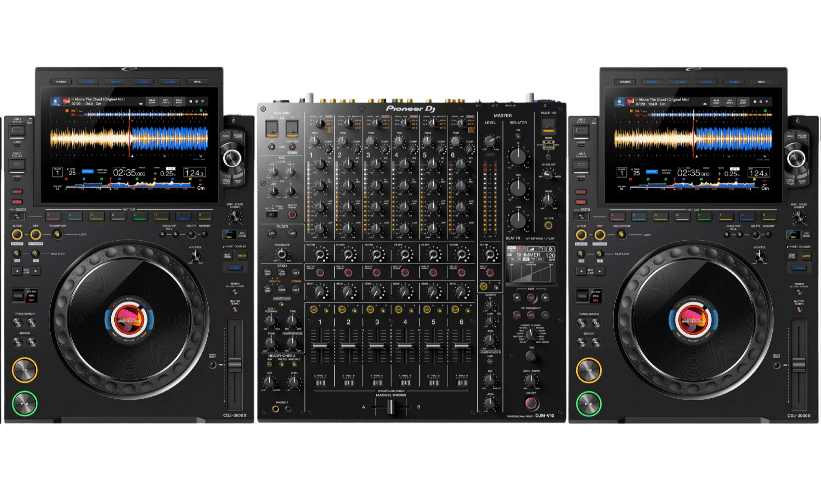Click the Magvel crossfader
Viewport: 821px width, 504px height.
coord(390,407)
